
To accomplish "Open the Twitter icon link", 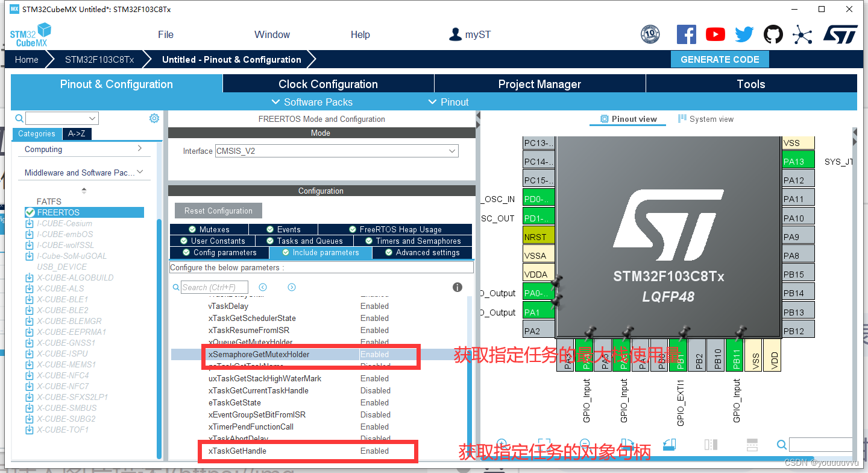I will (x=744, y=34).
